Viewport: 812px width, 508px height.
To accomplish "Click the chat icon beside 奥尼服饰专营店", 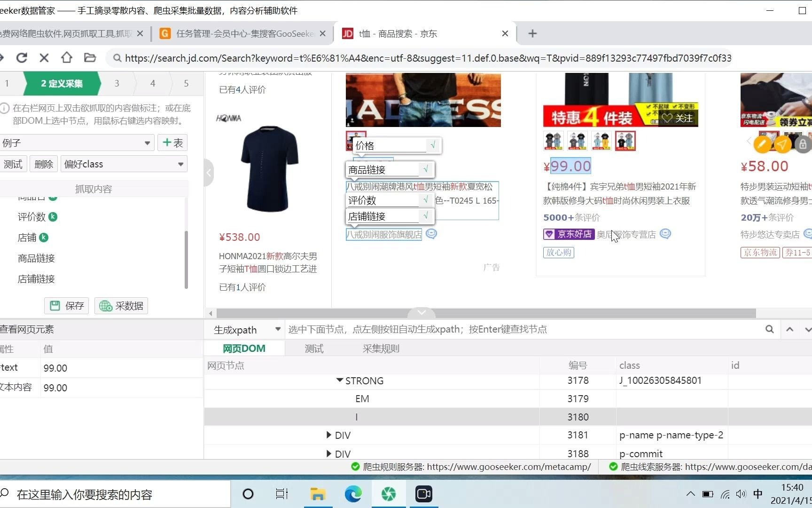I will [x=665, y=234].
